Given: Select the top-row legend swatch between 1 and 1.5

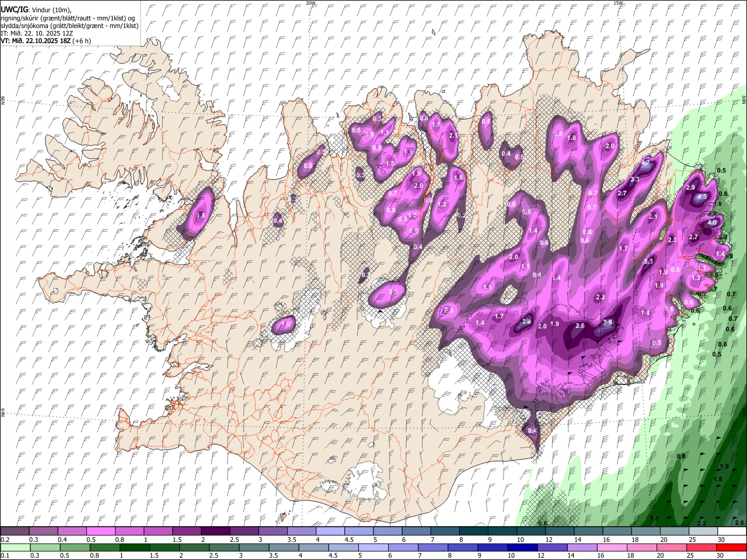Looking at the screenshot, I should [x=158, y=531].
